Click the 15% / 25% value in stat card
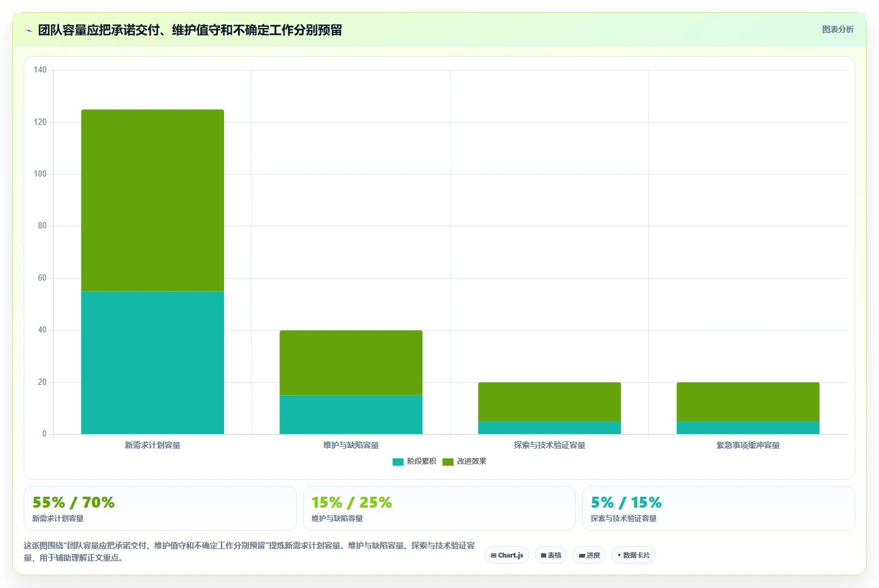 [351, 503]
